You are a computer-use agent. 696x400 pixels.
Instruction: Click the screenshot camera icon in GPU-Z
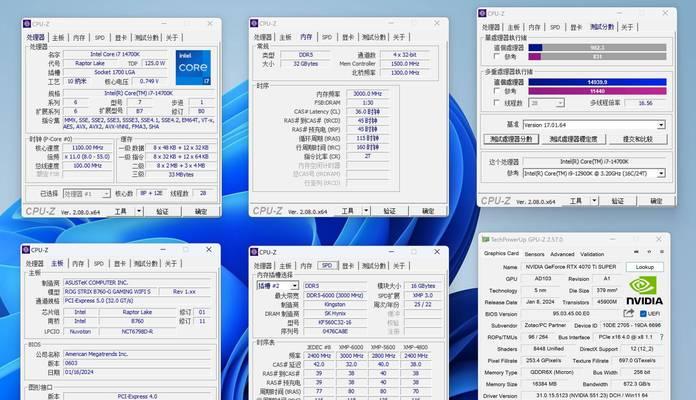[x=636, y=252]
